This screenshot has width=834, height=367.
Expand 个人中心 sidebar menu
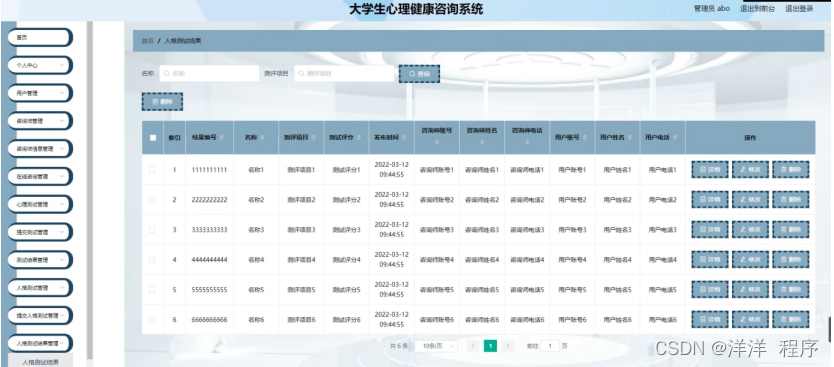coord(39,65)
